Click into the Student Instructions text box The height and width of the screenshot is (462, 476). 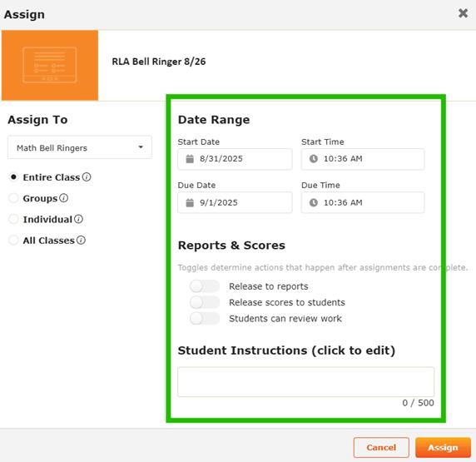305,382
